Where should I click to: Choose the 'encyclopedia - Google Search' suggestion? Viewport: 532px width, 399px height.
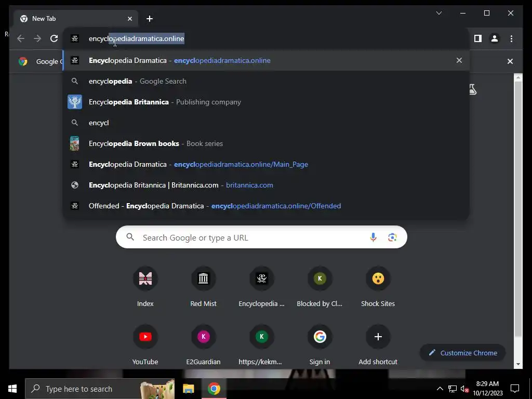tap(267, 81)
